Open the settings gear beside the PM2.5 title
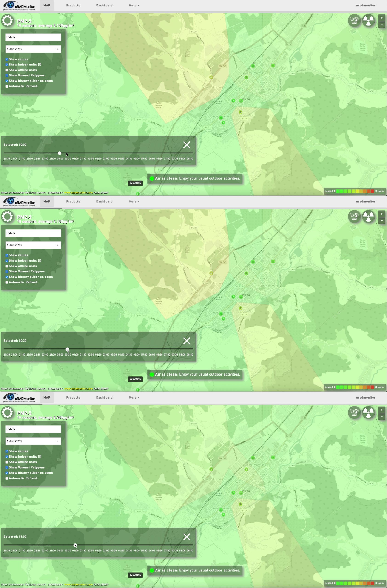This screenshot has height=588, width=387. (7, 20)
